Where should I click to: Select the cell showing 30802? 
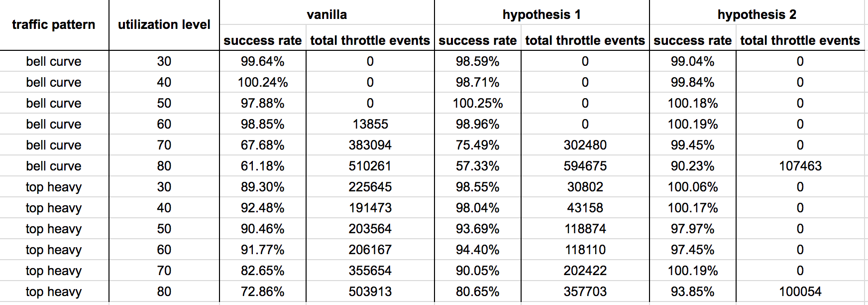pyautogui.click(x=585, y=187)
